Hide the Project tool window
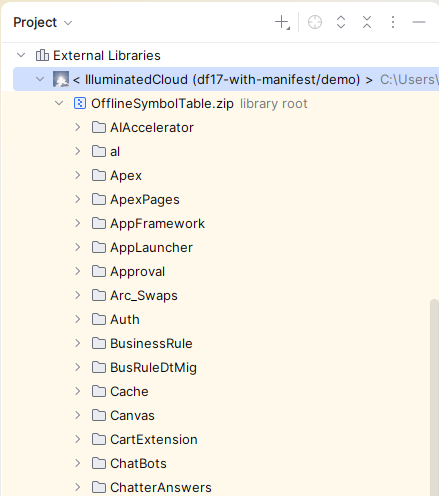This screenshot has width=439, height=496. click(x=419, y=22)
